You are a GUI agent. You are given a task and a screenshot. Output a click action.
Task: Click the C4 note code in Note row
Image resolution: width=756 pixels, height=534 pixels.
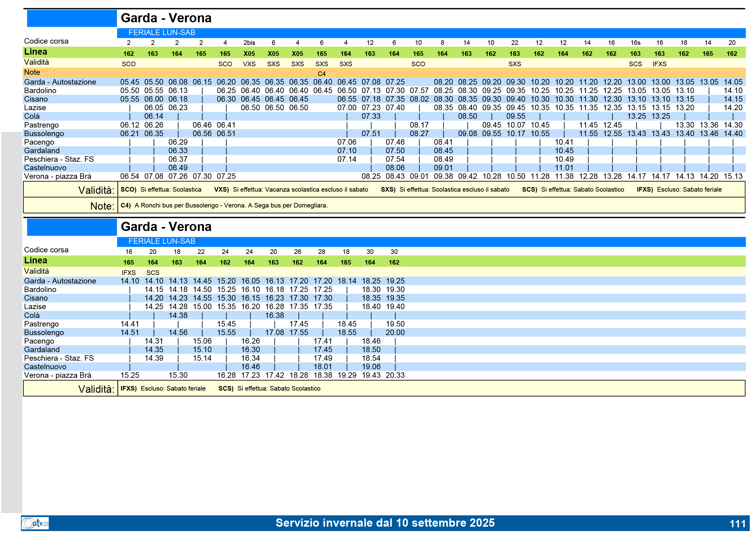point(321,74)
